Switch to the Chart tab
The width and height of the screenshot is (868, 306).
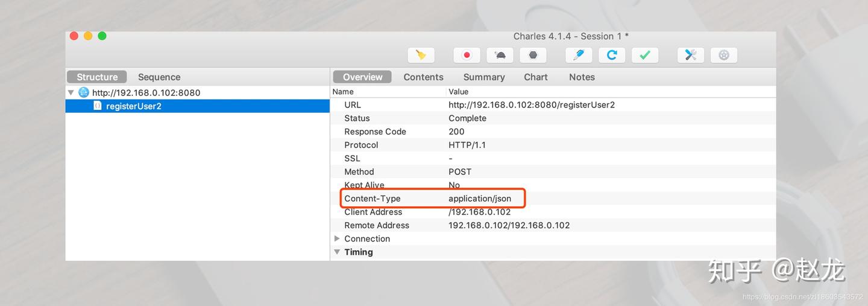[x=536, y=77]
